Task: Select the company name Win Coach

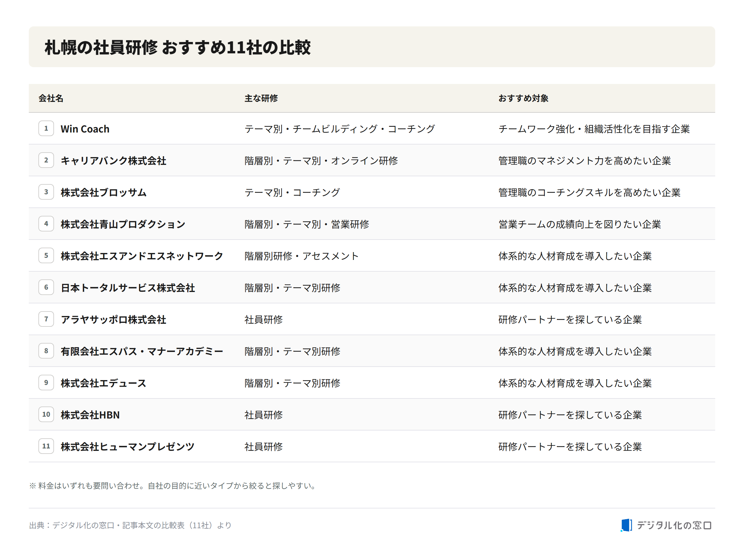Action: 85,129
